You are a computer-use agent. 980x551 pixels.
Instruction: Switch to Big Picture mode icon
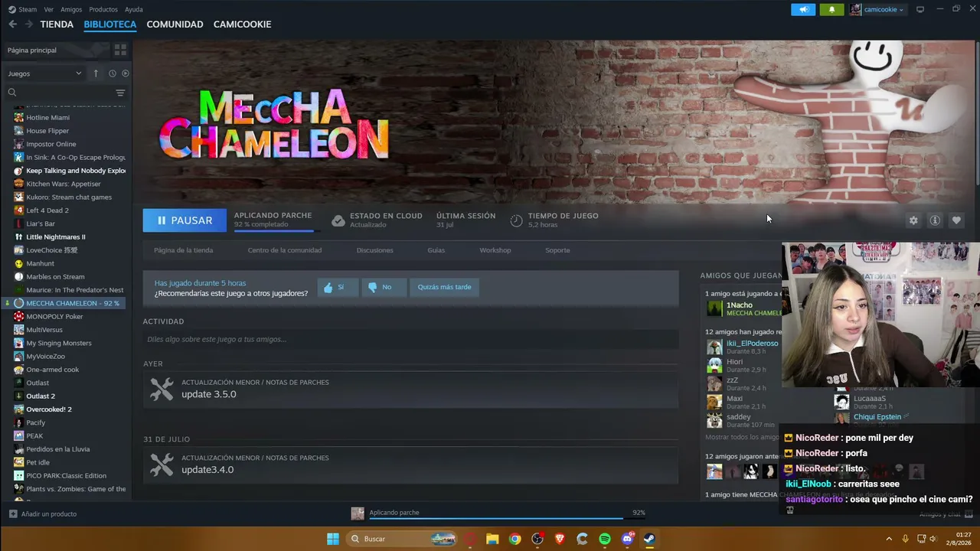coord(920,9)
